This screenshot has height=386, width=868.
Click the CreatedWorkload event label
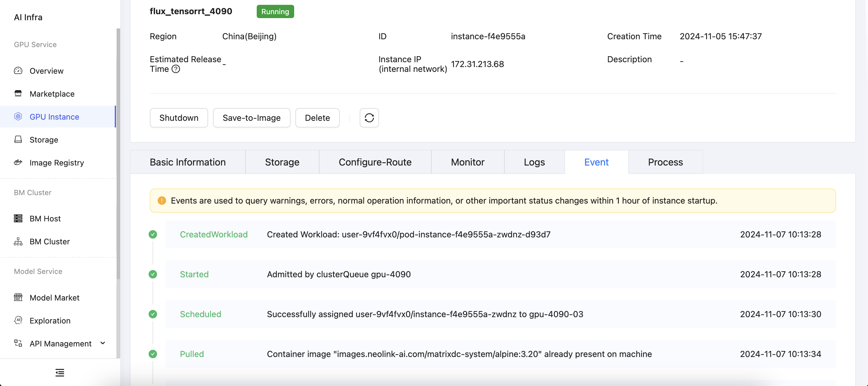pos(214,234)
